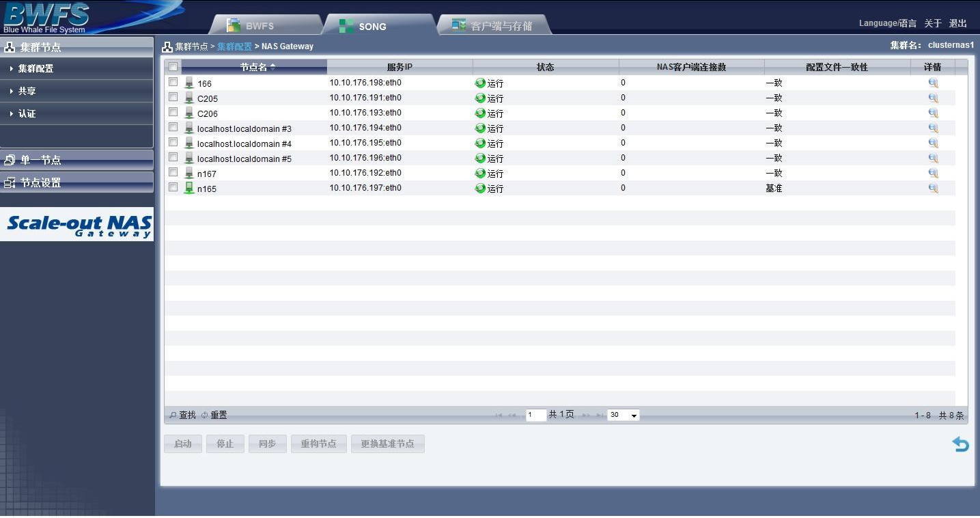The height and width of the screenshot is (518, 980).
Task: Expand 共享 in the sidebar
Action: 76,91
